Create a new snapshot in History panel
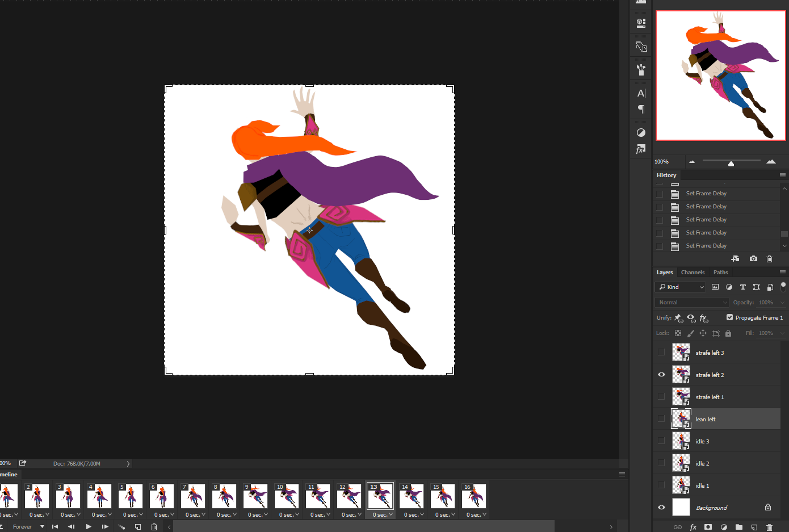 753,259
